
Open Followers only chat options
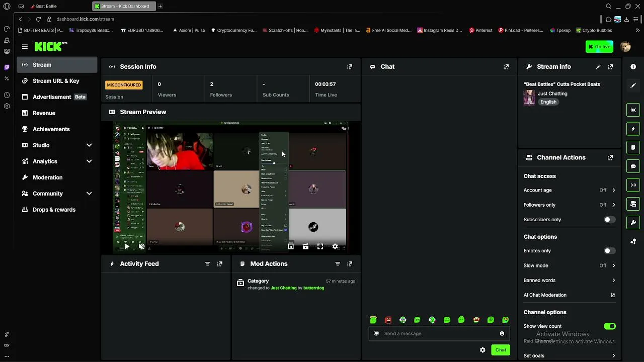click(x=570, y=205)
